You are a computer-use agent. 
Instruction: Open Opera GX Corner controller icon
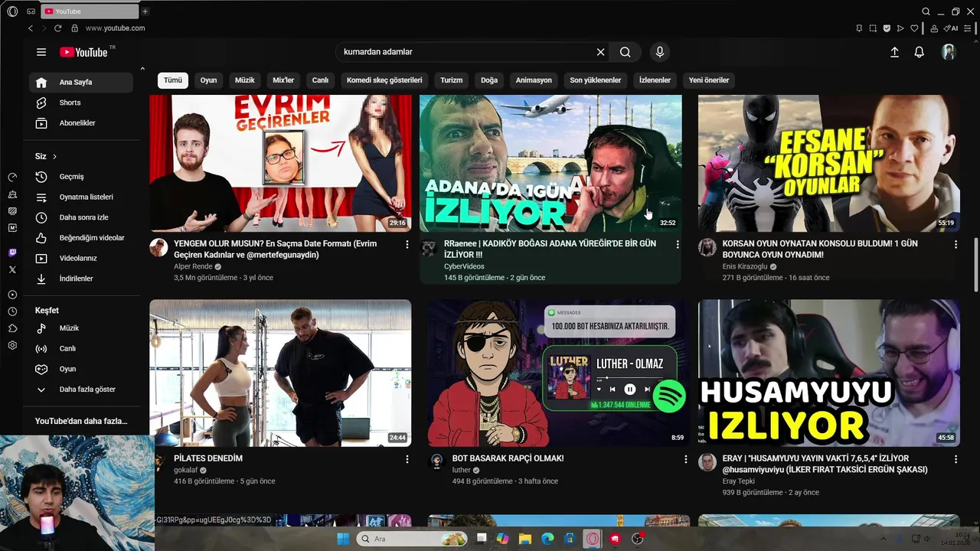click(x=31, y=11)
